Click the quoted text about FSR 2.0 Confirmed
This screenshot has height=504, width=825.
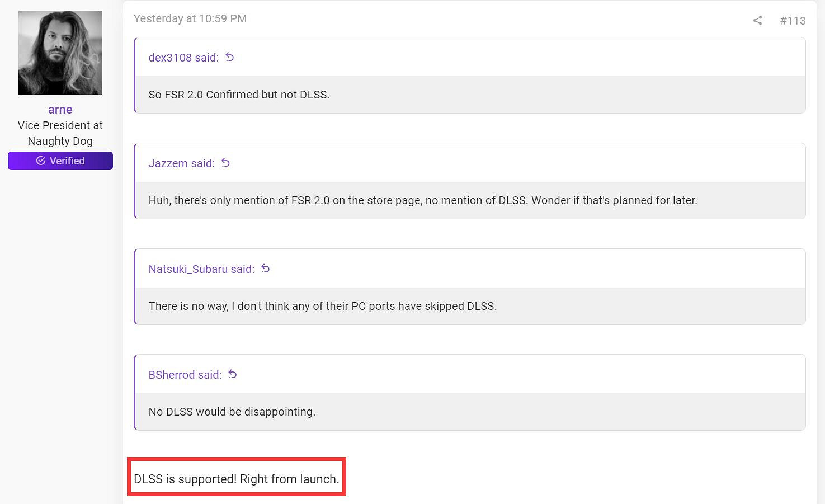(239, 95)
